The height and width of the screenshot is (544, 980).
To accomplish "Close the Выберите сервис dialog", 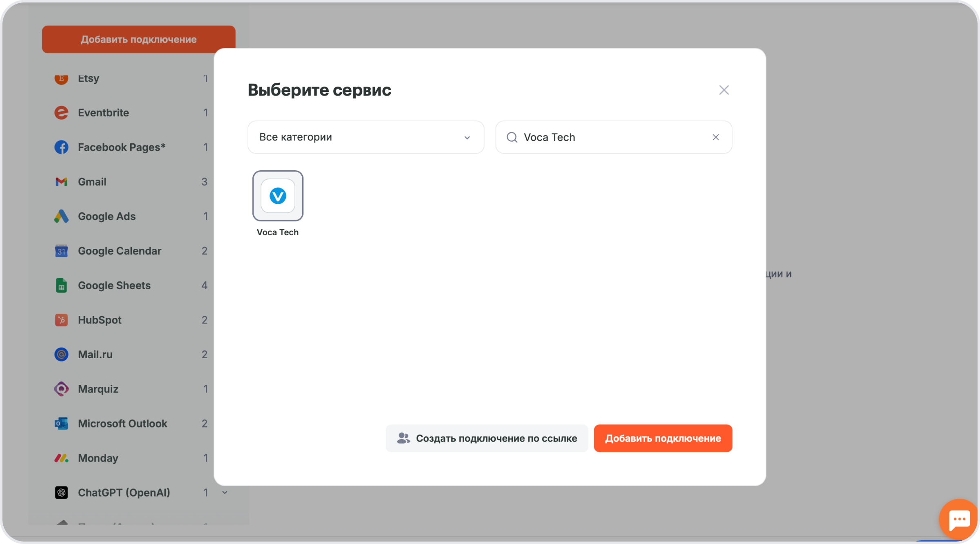I will [724, 90].
